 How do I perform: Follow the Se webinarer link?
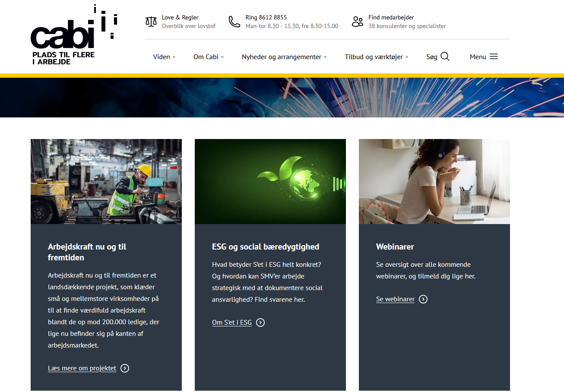click(x=395, y=299)
